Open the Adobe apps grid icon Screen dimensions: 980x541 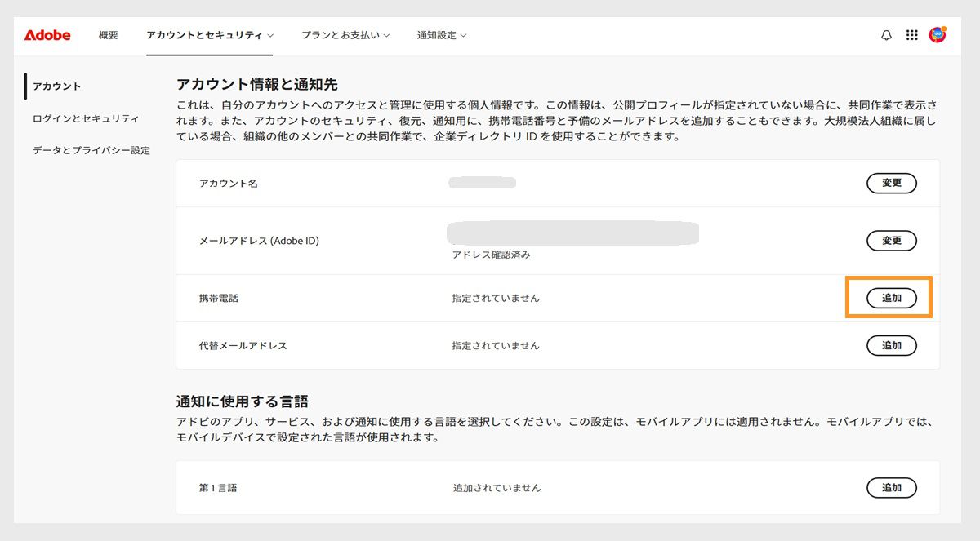(913, 35)
